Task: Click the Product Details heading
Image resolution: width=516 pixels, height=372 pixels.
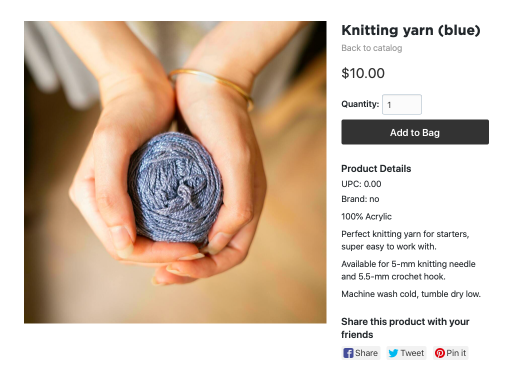Action: click(x=376, y=169)
